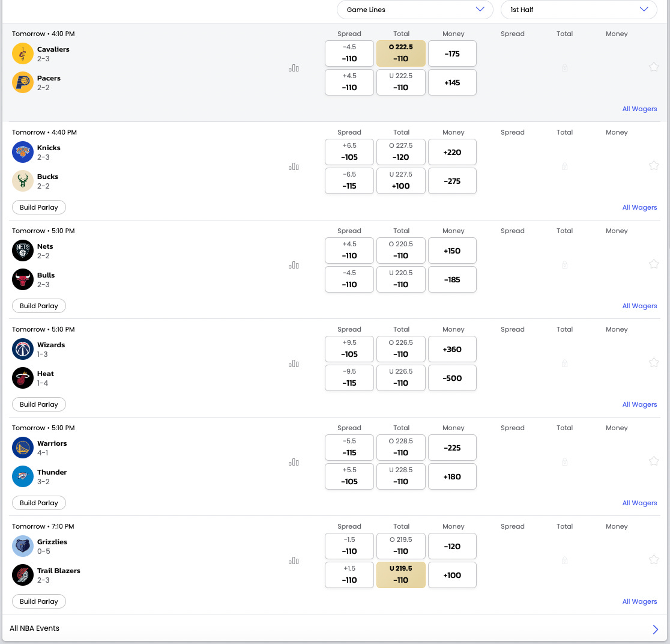
Task: Open stats chart icon for Grizzlies vs Trail Blazers
Action: 294,560
